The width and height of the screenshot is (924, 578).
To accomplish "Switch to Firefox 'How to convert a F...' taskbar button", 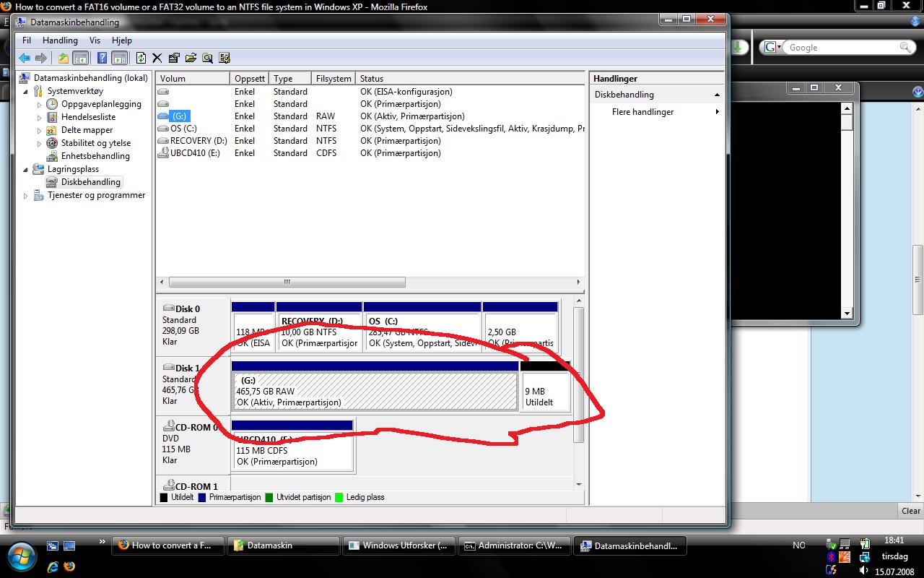I will (x=166, y=545).
